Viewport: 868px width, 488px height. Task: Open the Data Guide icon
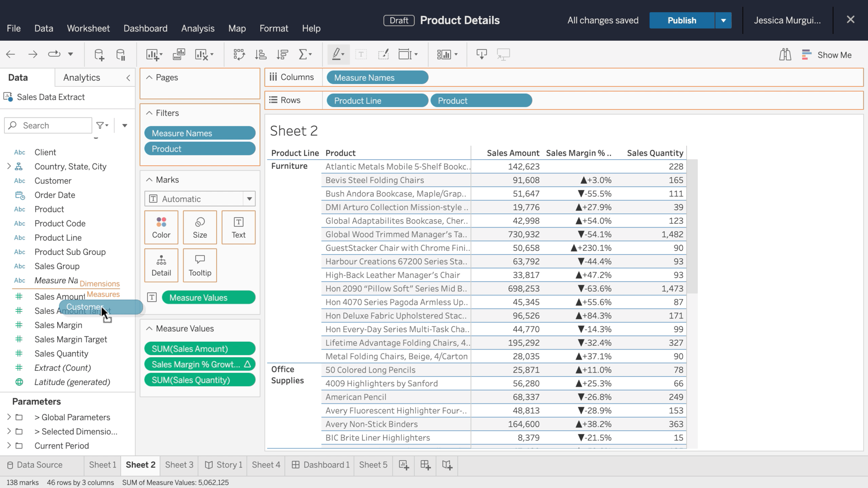[x=785, y=55]
